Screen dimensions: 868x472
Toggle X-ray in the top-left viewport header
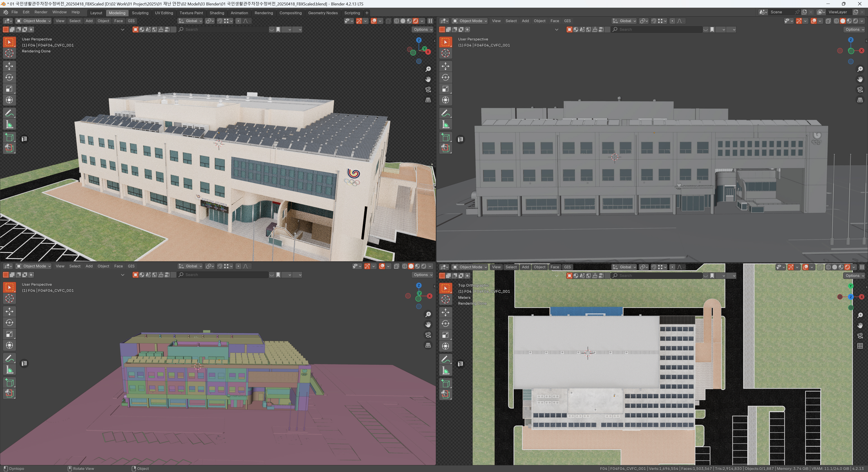pos(388,21)
